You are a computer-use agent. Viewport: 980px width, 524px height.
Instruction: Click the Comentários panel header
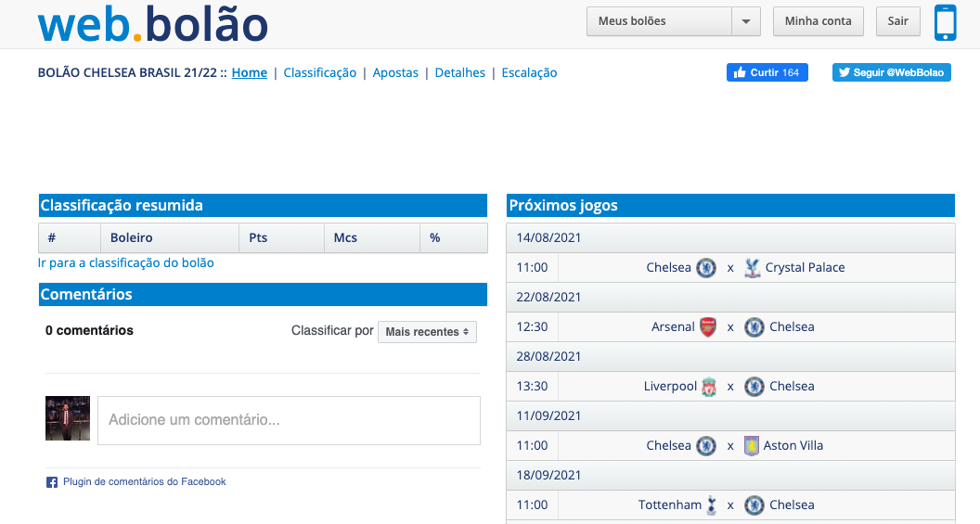click(263, 294)
